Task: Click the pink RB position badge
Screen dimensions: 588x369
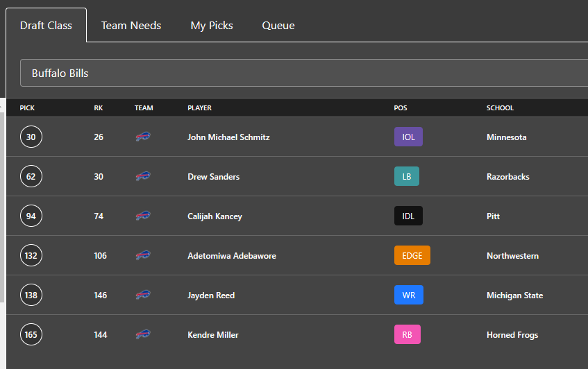Action: pos(408,334)
